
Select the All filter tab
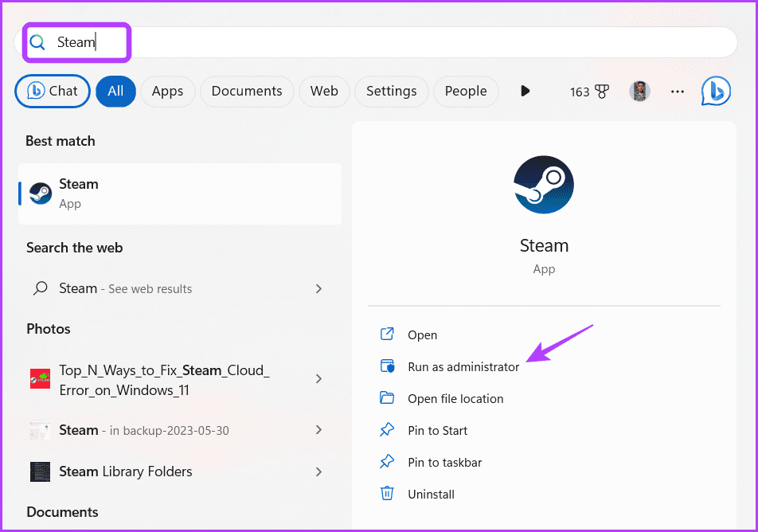point(115,91)
